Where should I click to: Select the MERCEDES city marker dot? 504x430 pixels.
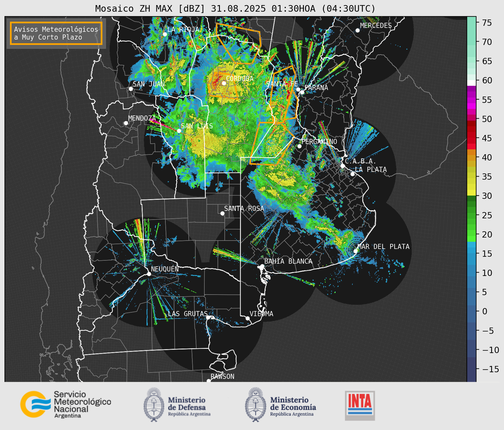(x=357, y=31)
